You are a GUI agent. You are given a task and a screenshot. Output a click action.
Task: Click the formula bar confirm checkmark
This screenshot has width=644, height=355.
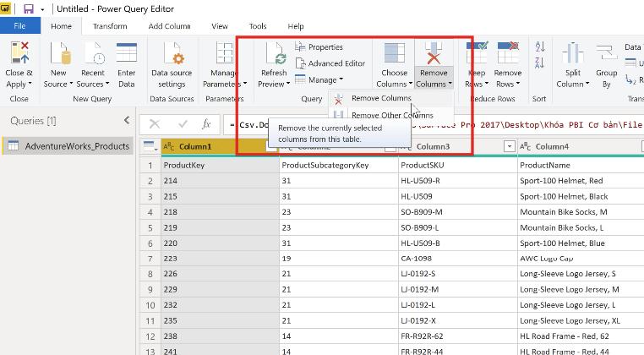(183, 124)
